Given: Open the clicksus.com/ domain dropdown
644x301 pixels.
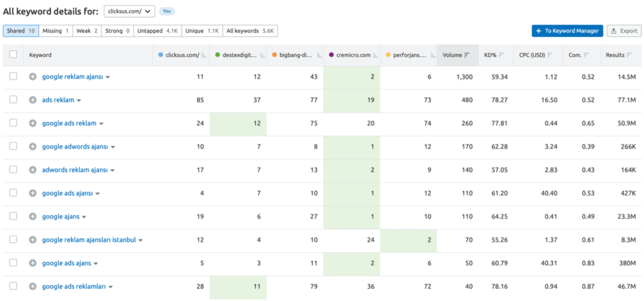Looking at the screenshot, I should coord(130,11).
